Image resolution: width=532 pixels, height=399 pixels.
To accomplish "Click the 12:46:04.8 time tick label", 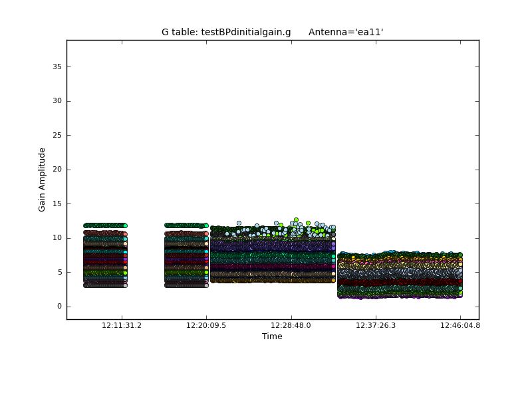I will click(460, 326).
